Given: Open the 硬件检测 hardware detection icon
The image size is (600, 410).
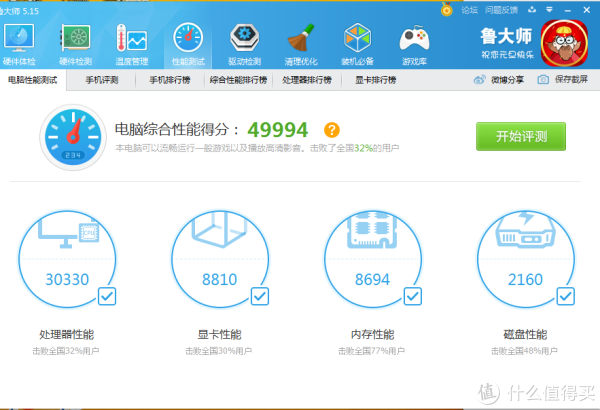Looking at the screenshot, I should [75, 38].
